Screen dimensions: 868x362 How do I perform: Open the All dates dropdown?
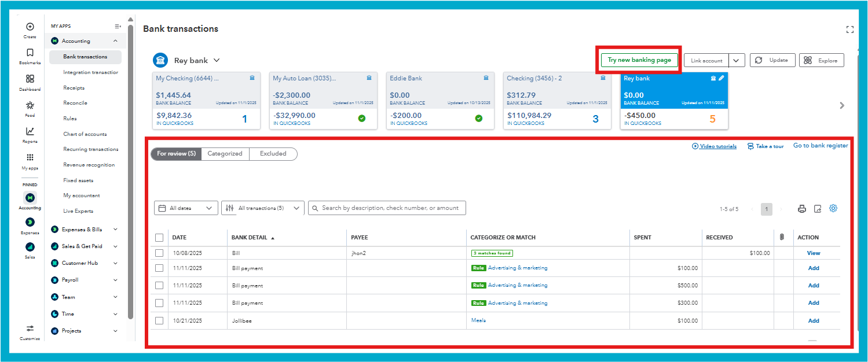point(186,208)
